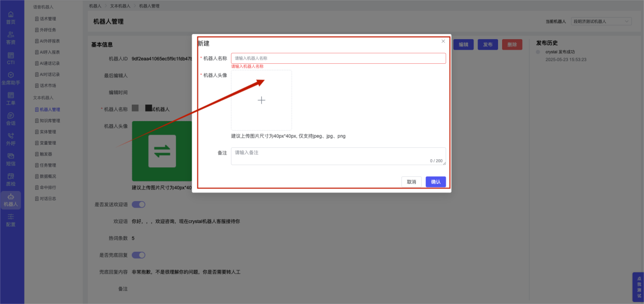The width and height of the screenshot is (644, 304).
Task: Click the 确认 button in the dialog
Action: tap(435, 182)
